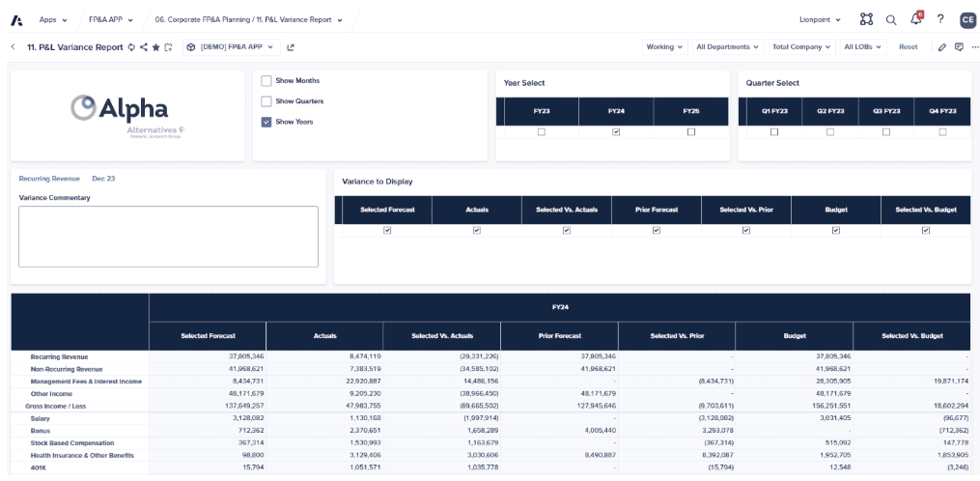Tick the FY25 year checkbox
The width and height of the screenshot is (980, 481).
point(690,132)
